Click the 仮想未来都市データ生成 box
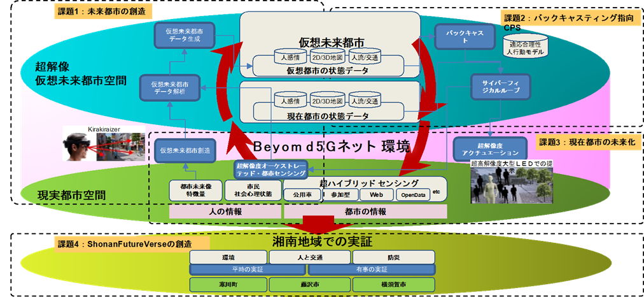 [184, 35]
